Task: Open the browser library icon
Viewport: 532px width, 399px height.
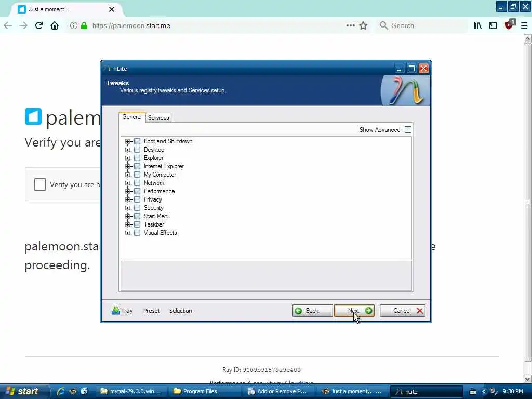Action: pyautogui.click(x=477, y=26)
